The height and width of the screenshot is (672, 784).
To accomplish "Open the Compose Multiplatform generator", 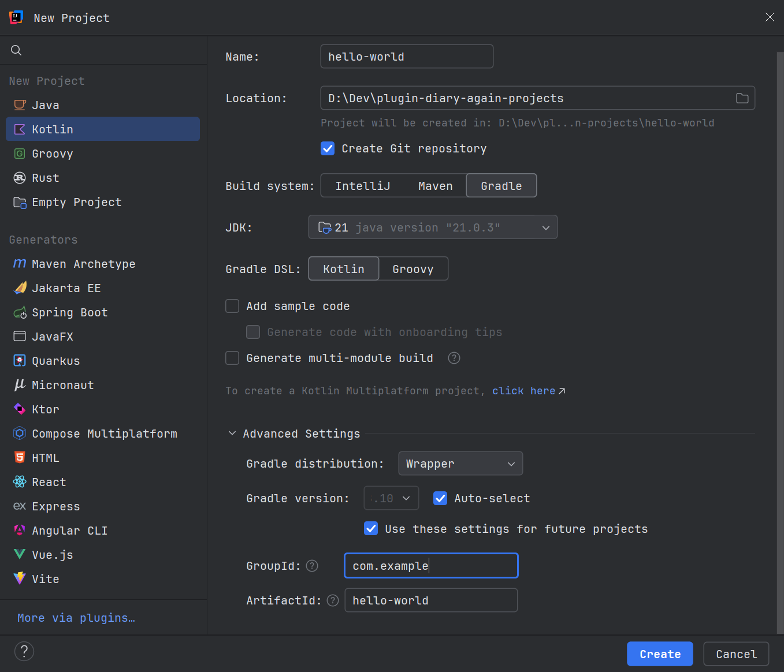I will pos(105,434).
